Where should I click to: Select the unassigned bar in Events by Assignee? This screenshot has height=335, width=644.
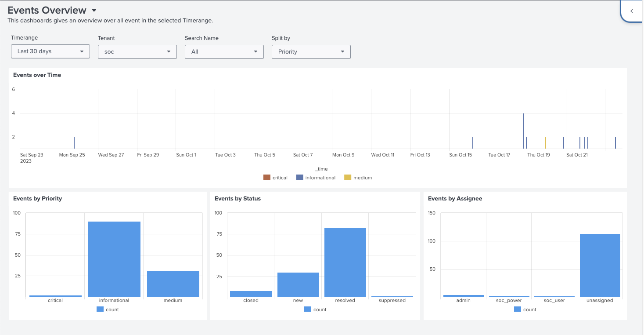[600, 264]
